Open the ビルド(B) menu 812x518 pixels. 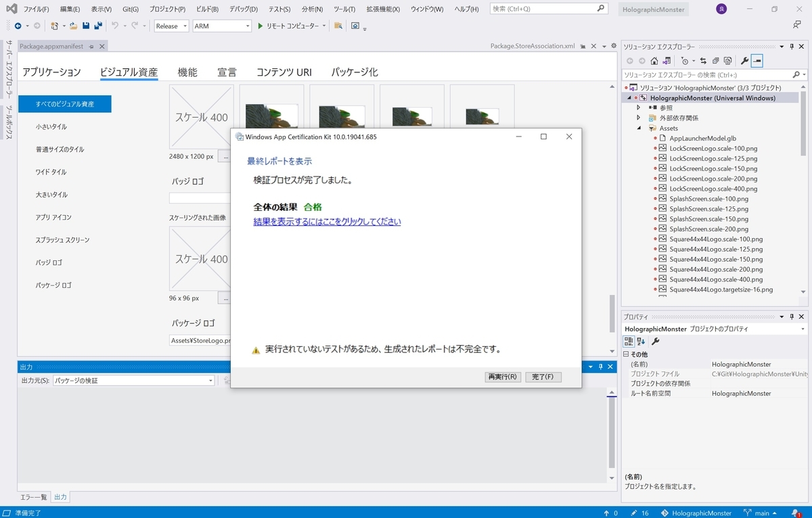pyautogui.click(x=206, y=9)
